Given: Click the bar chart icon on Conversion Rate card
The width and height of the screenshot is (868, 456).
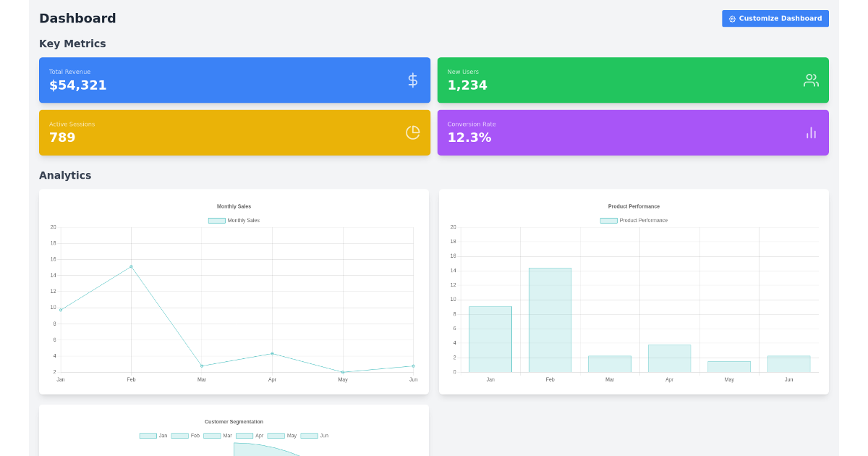Looking at the screenshot, I should (x=811, y=132).
